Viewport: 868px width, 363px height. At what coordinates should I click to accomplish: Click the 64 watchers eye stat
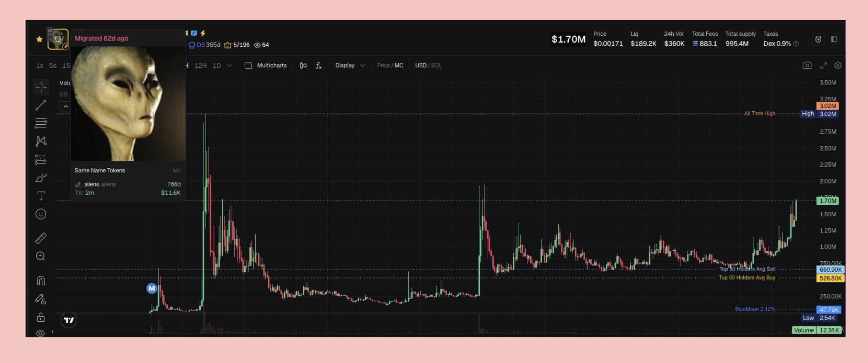[262, 45]
